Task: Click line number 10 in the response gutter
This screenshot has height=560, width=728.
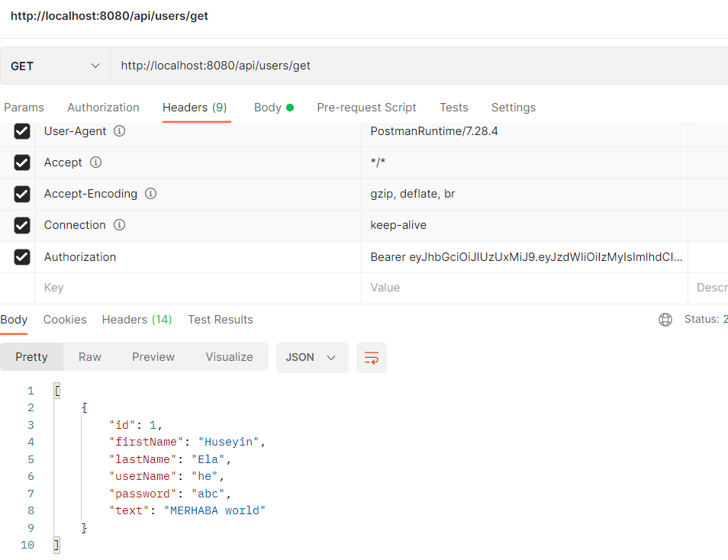Action: 27,545
